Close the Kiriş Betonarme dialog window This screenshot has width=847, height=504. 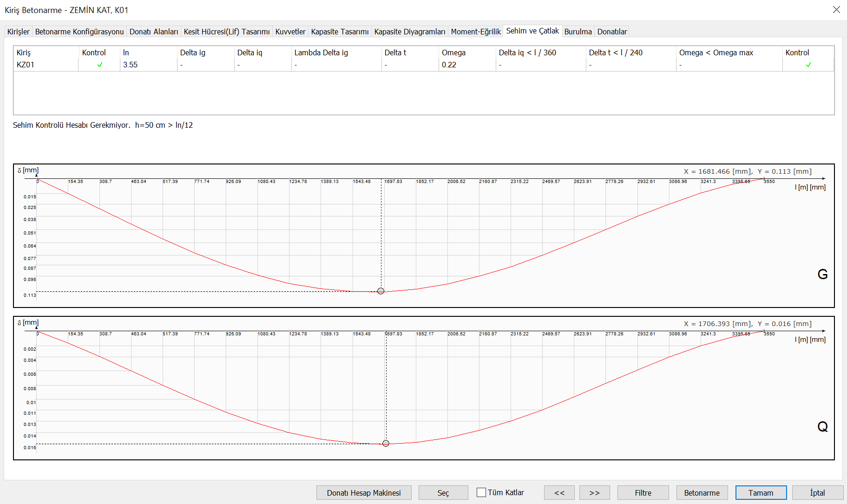tap(836, 10)
